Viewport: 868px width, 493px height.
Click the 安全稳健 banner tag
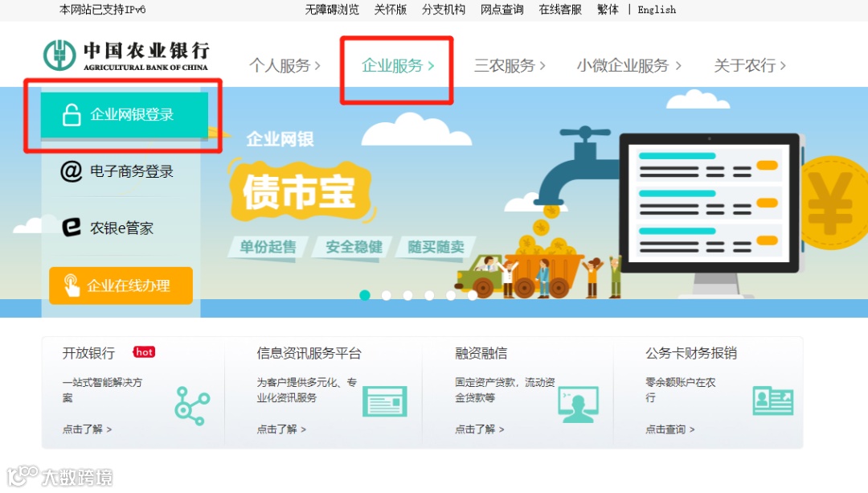pyautogui.click(x=354, y=246)
